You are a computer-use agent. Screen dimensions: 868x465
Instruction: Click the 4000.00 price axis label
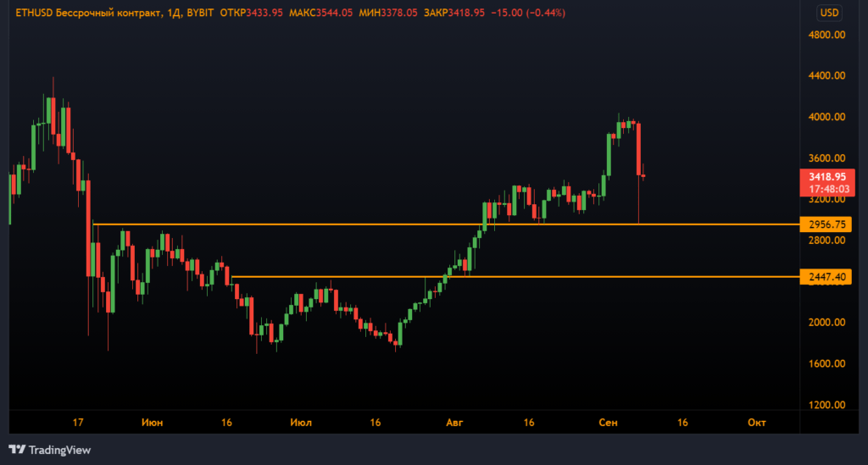(x=827, y=117)
